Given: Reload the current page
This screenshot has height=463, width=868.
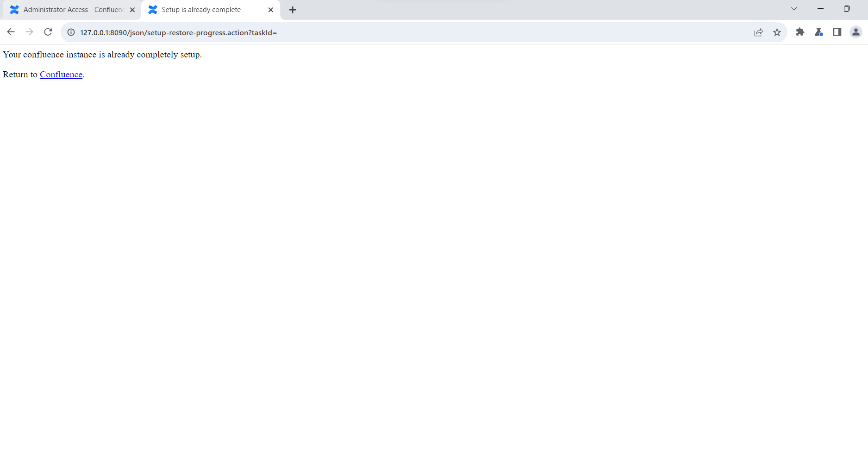Looking at the screenshot, I should click(x=48, y=32).
